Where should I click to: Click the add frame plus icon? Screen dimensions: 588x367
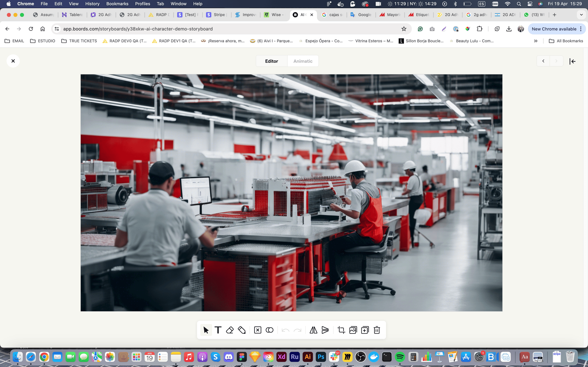[365, 330]
